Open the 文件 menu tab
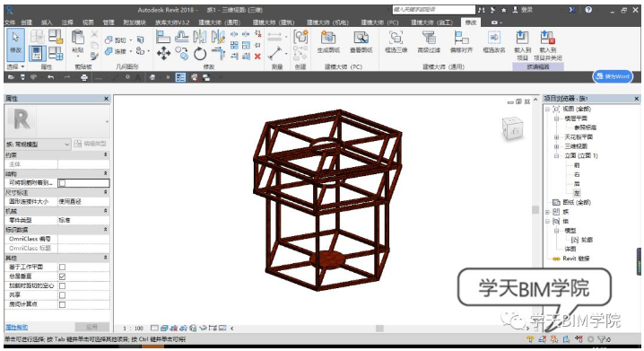The width and height of the screenshot is (644, 351). [10, 22]
